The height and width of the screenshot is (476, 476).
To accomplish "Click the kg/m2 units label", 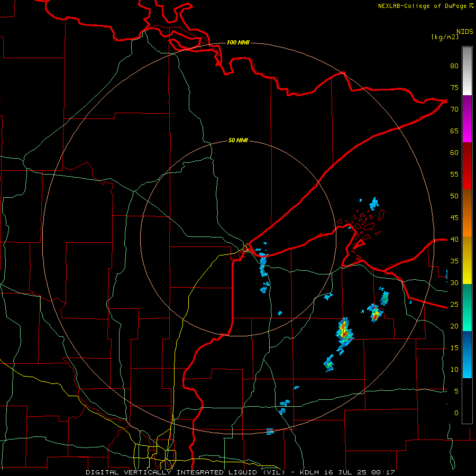I will 445,37.
